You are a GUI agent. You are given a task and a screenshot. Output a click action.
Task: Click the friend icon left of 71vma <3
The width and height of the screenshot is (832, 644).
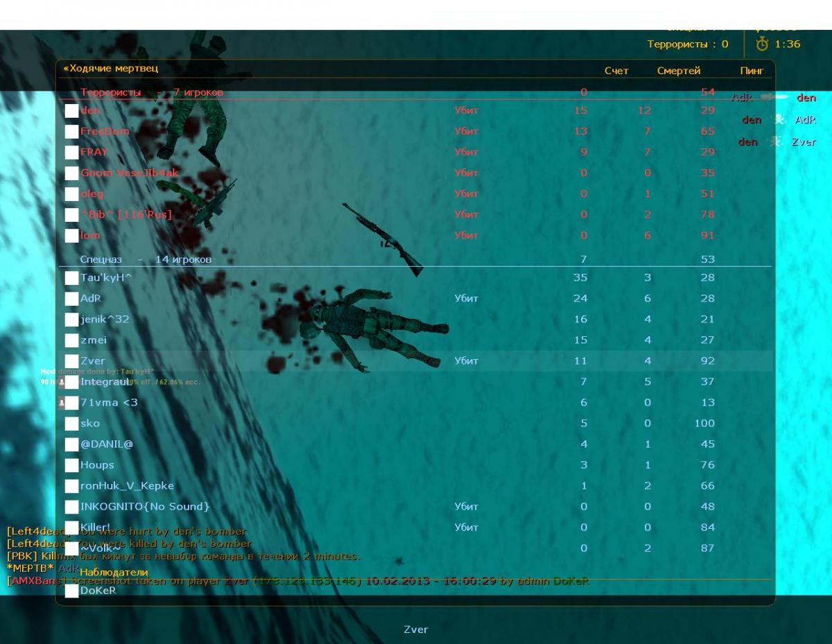click(62, 403)
